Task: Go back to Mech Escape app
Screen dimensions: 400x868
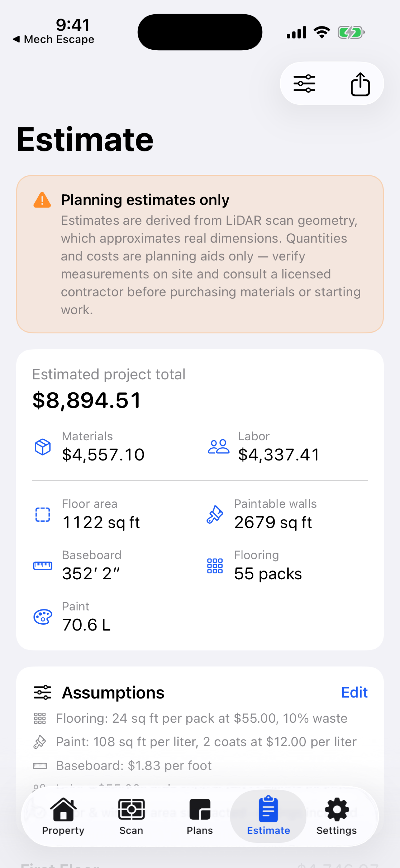Action: (54, 39)
